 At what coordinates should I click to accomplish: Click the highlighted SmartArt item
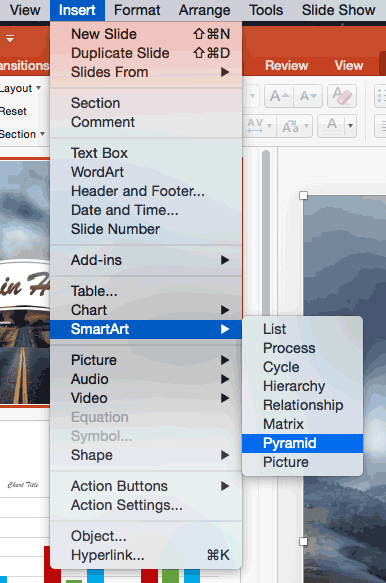click(146, 329)
